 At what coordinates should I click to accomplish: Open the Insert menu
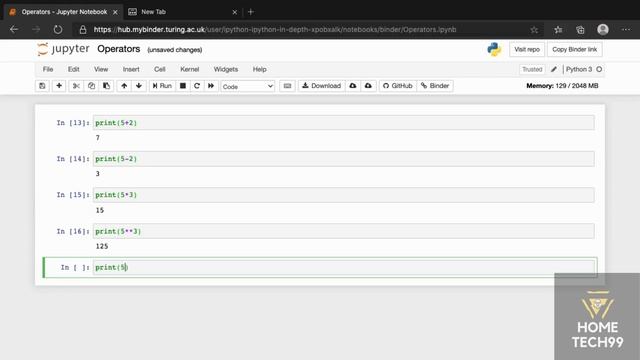point(131,69)
